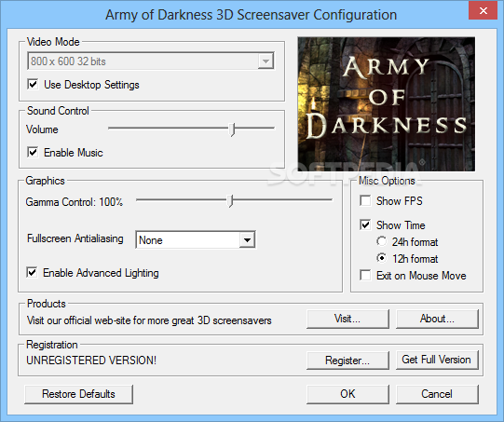Click the Fullscreen Antialiasing label
This screenshot has height=422, width=504.
point(75,238)
